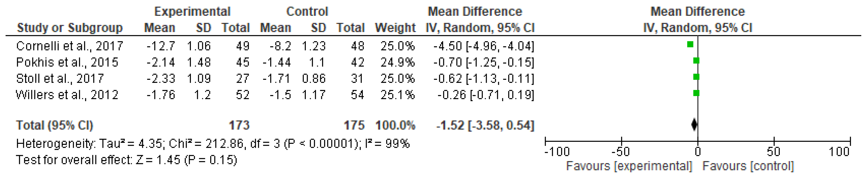Screen dimensions: 868x177
Task: Click the black diamond for the total effect
Action: coord(694,125)
